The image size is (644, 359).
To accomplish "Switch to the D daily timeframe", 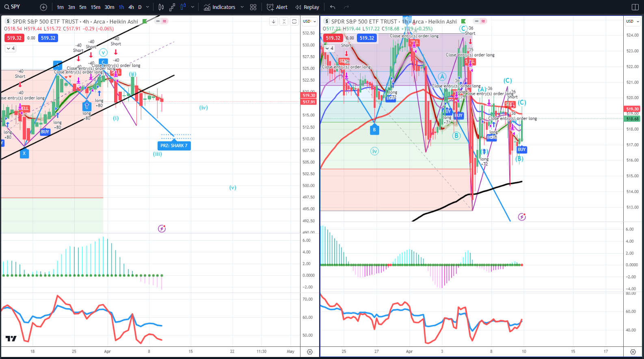I will [140, 7].
